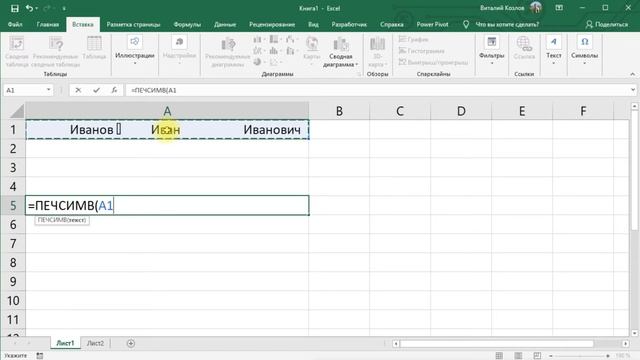Switch to Normal view in the status bar
Screen dimensions: 640x360
pyautogui.click(x=499, y=356)
